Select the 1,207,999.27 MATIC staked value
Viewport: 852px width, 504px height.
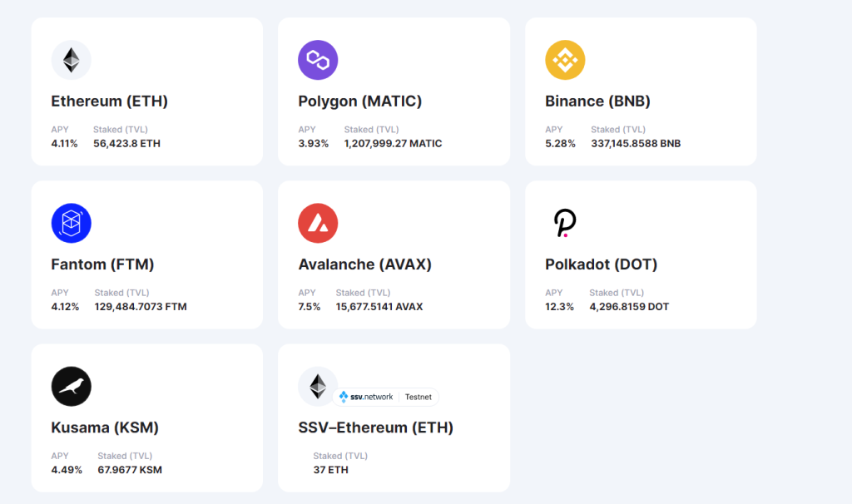(x=393, y=143)
